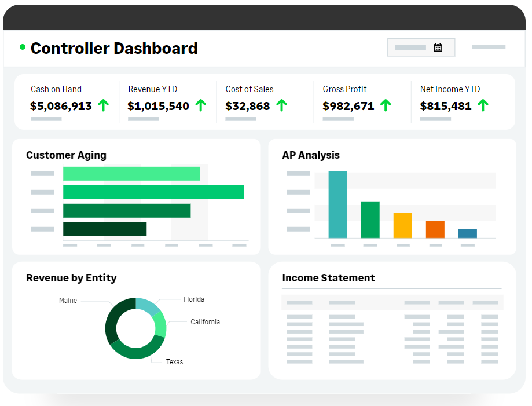Click the green status dot beside the dashboard title
The width and height of the screenshot is (532, 406).
21,46
